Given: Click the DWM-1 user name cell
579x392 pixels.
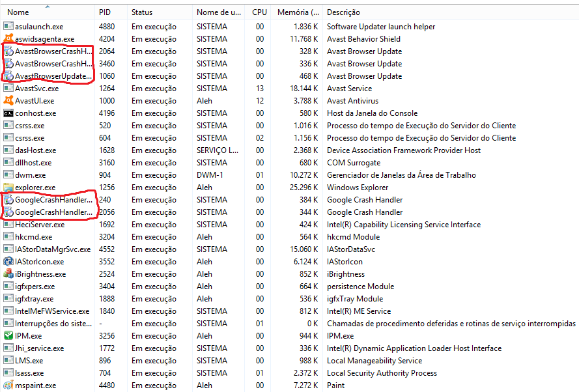Looking at the screenshot, I should point(210,175).
